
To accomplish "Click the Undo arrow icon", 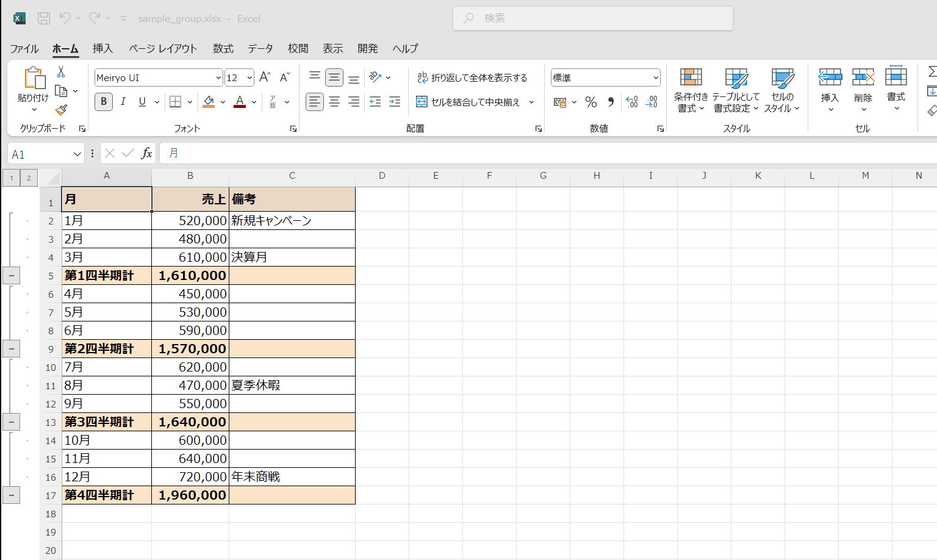I will coord(65,18).
